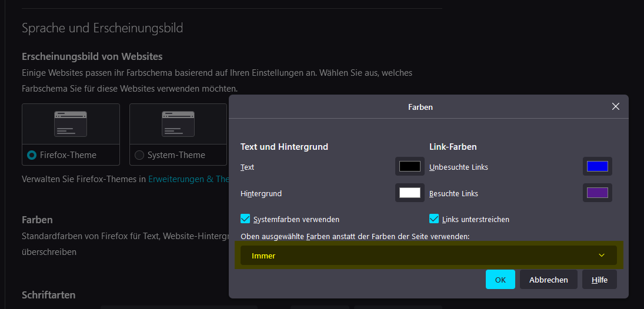Screen dimensions: 644x309
Task: Click the Unbesuchte Links text label
Action: tap(459, 167)
